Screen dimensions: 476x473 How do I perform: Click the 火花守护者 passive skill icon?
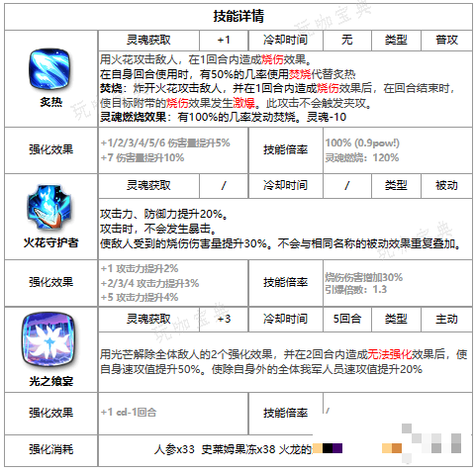point(49,207)
